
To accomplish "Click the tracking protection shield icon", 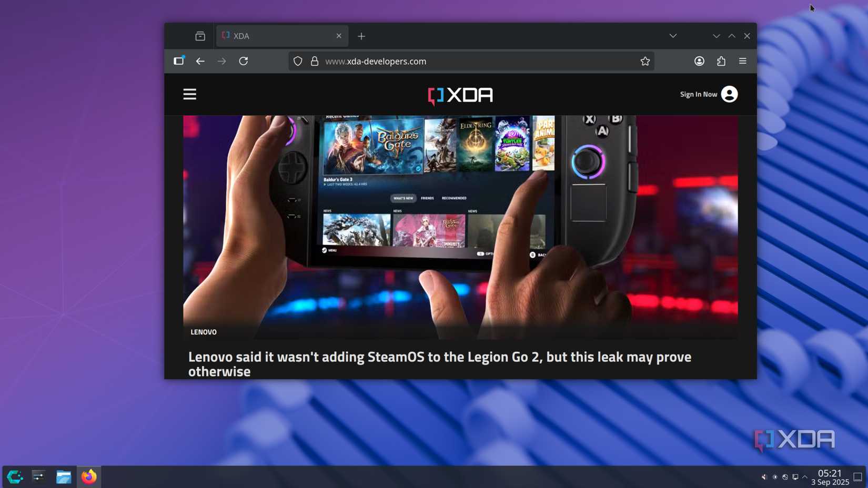I will pos(297,61).
